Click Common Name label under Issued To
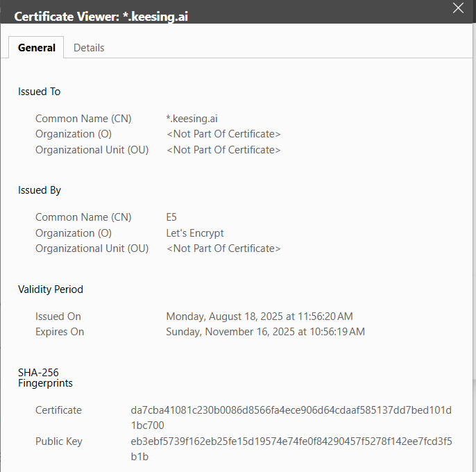This screenshot has width=476, height=472. pos(83,119)
